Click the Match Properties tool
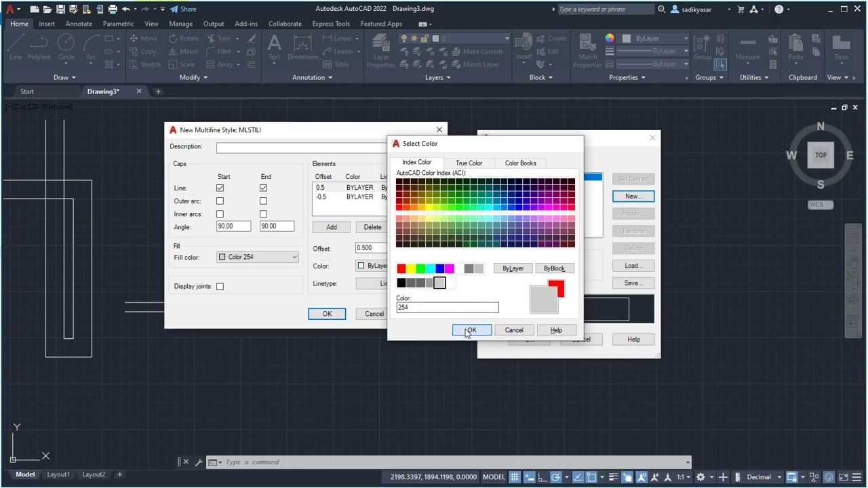Viewport: 868px width, 488px height. point(588,52)
